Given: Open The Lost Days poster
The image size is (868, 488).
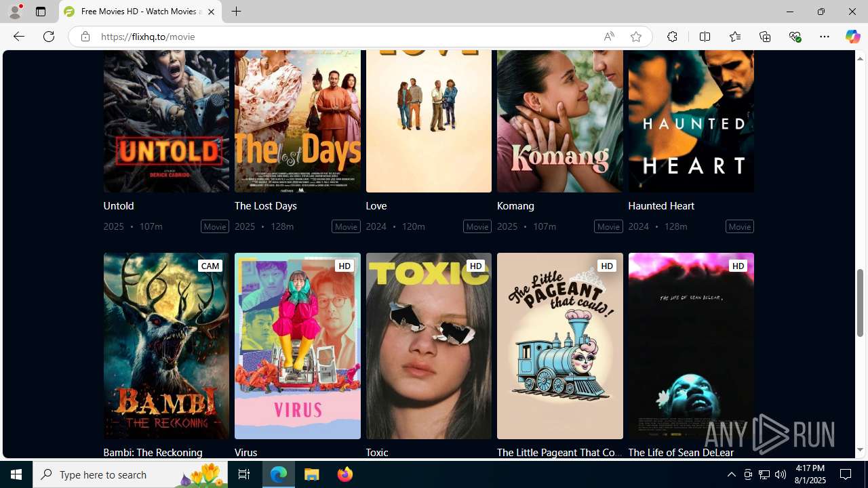Looking at the screenshot, I should tap(298, 121).
